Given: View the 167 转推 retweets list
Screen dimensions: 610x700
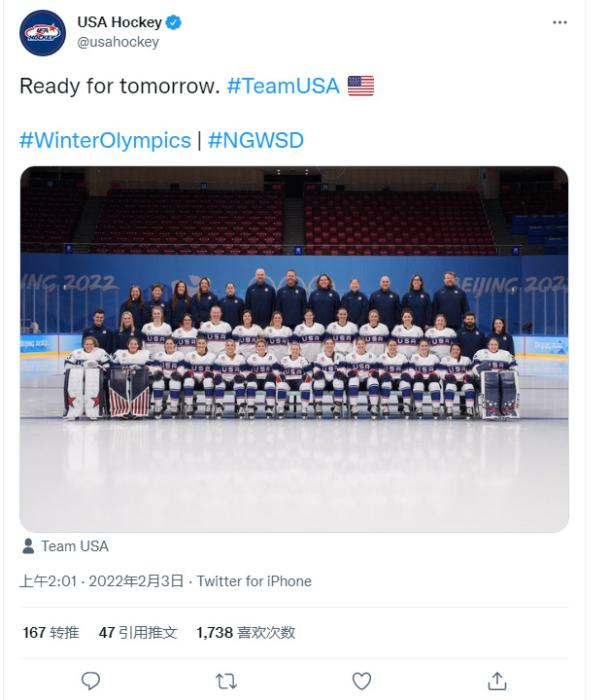Looking at the screenshot, I should [x=50, y=632].
